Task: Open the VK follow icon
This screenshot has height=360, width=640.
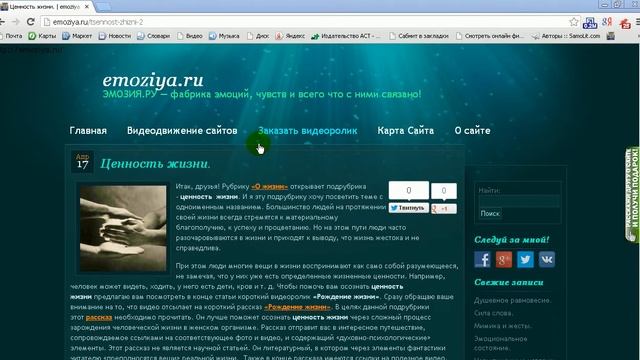Action: [x=547, y=260]
